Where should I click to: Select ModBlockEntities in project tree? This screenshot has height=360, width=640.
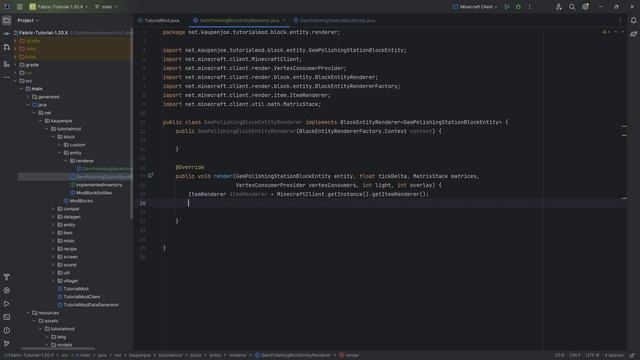91,193
